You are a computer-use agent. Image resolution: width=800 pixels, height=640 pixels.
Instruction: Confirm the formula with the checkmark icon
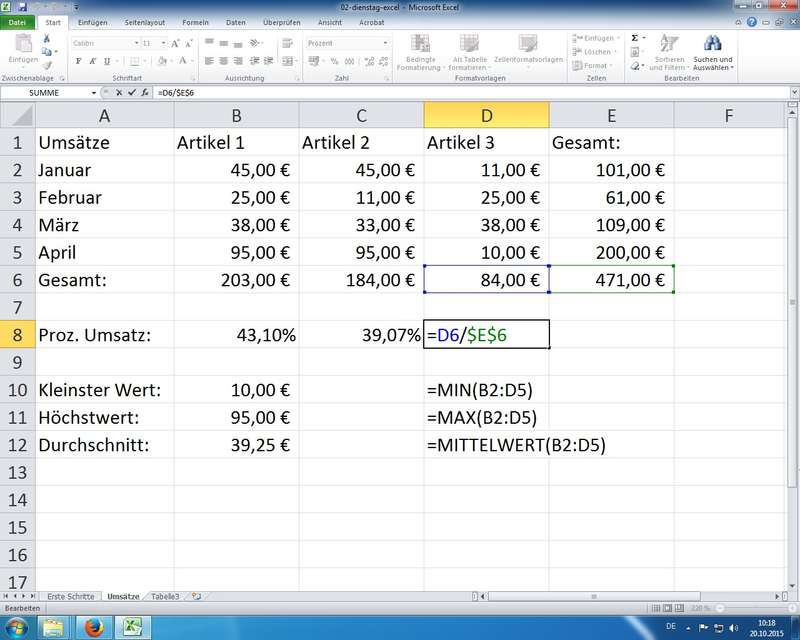(x=131, y=91)
